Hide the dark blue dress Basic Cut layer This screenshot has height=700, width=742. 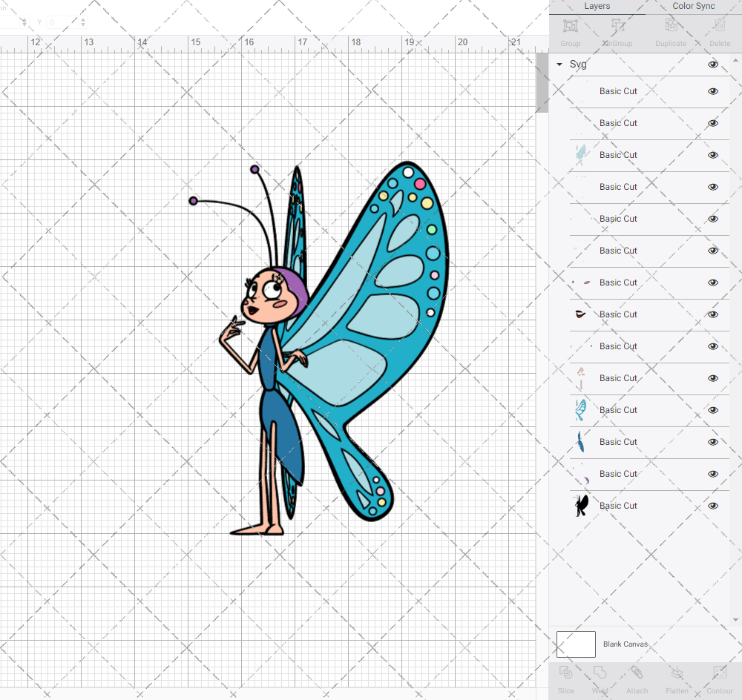click(713, 442)
